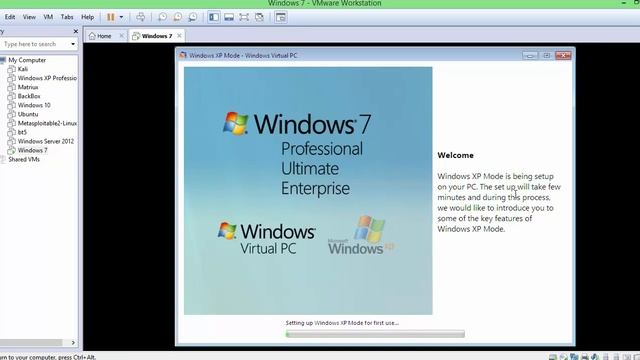Click the hard disk status bar icon
640x360 pixels.
point(553,357)
